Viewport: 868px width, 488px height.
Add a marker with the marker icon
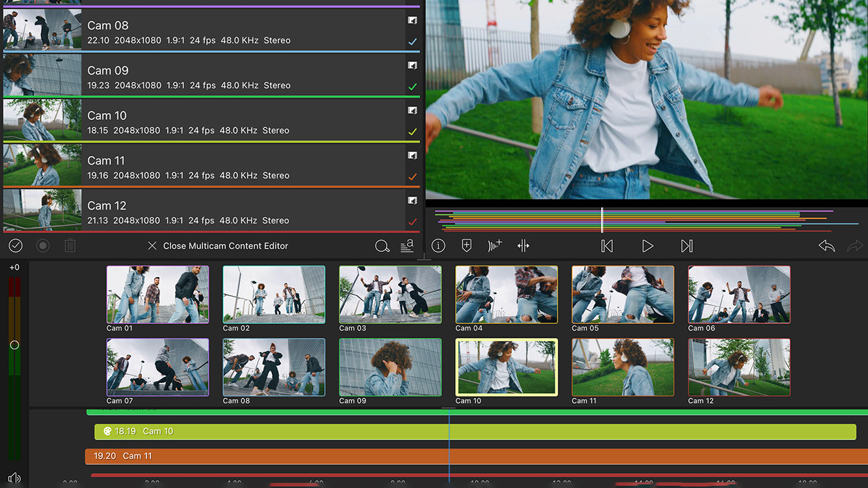click(x=467, y=246)
